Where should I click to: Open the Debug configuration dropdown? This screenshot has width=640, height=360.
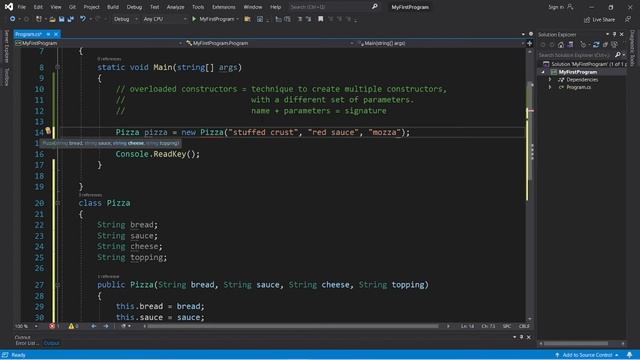[125, 19]
